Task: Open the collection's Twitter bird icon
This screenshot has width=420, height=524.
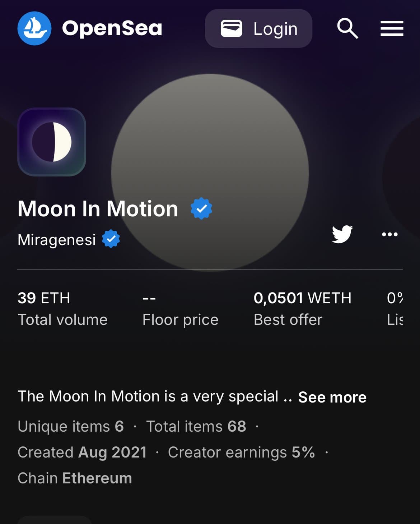Action: coord(342,234)
